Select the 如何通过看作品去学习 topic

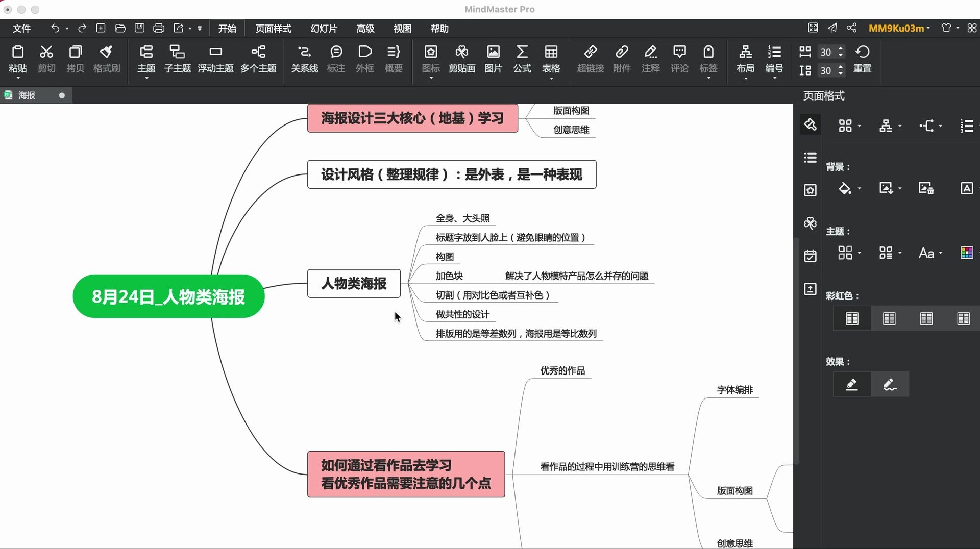(406, 474)
